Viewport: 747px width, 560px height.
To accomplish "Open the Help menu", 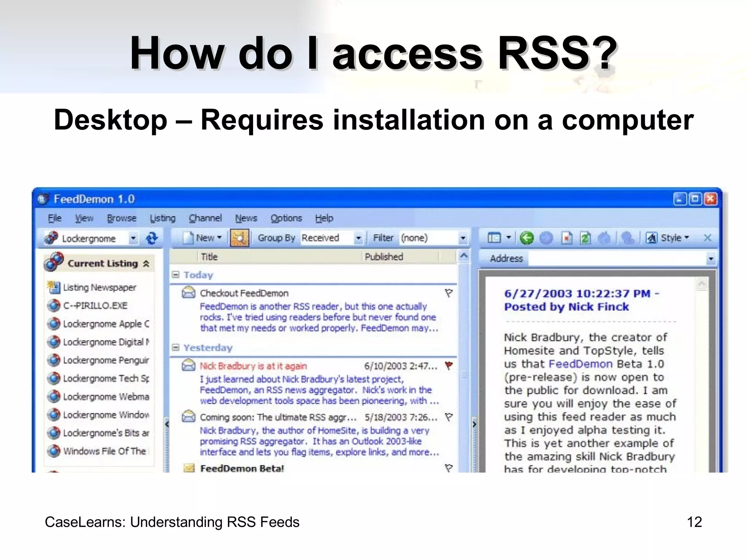I will point(324,218).
